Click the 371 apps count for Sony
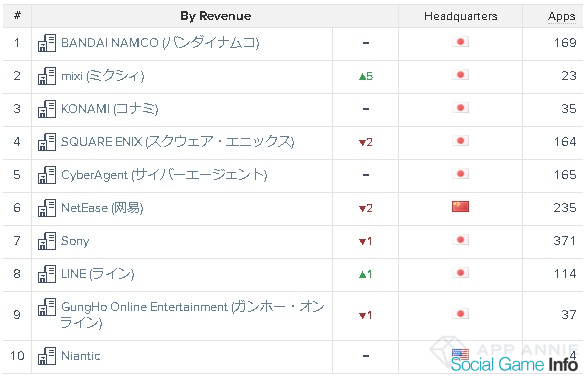586x377 pixels. (565, 241)
